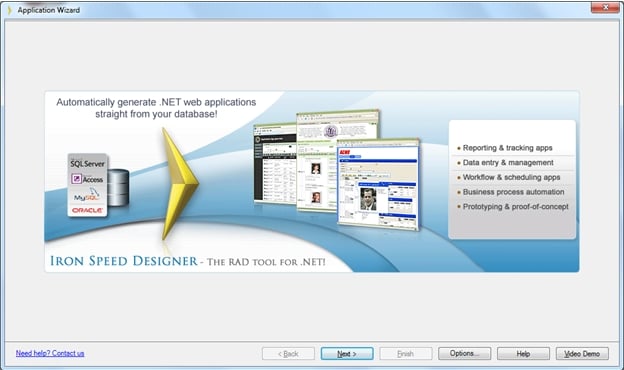Open the 'Need help? Contact us' link

coord(50,353)
